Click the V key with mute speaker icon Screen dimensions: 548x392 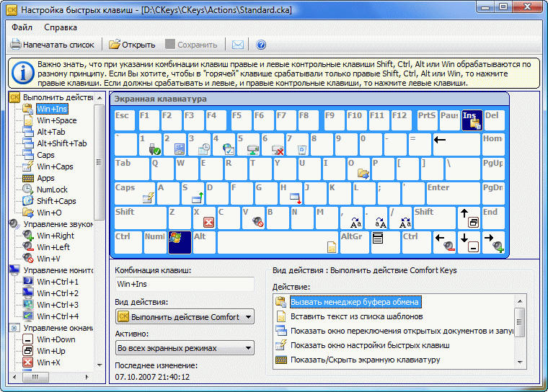coord(253,218)
